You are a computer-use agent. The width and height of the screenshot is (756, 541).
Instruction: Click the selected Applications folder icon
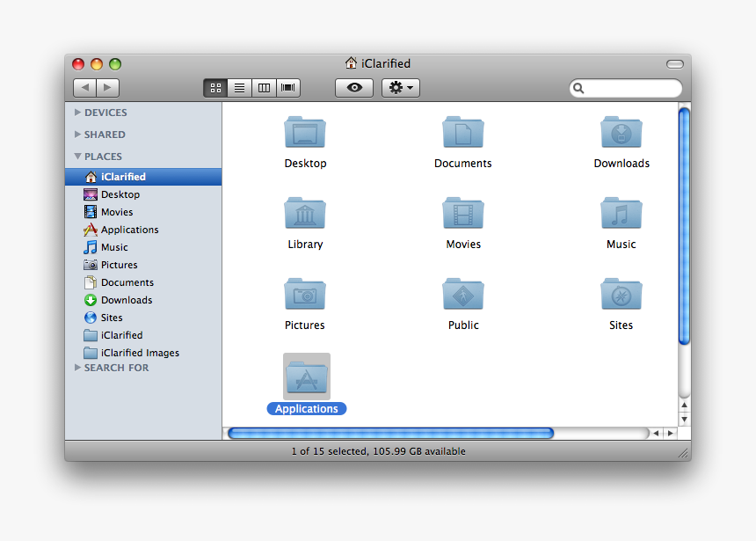(x=307, y=377)
